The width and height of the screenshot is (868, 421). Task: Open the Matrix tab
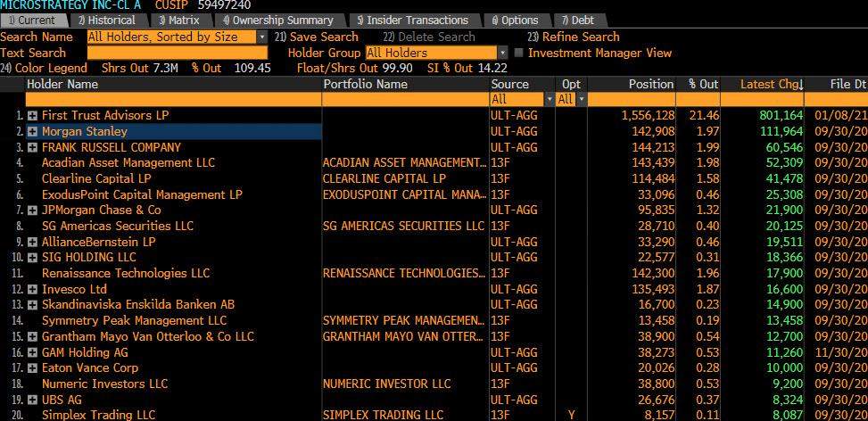tap(180, 21)
